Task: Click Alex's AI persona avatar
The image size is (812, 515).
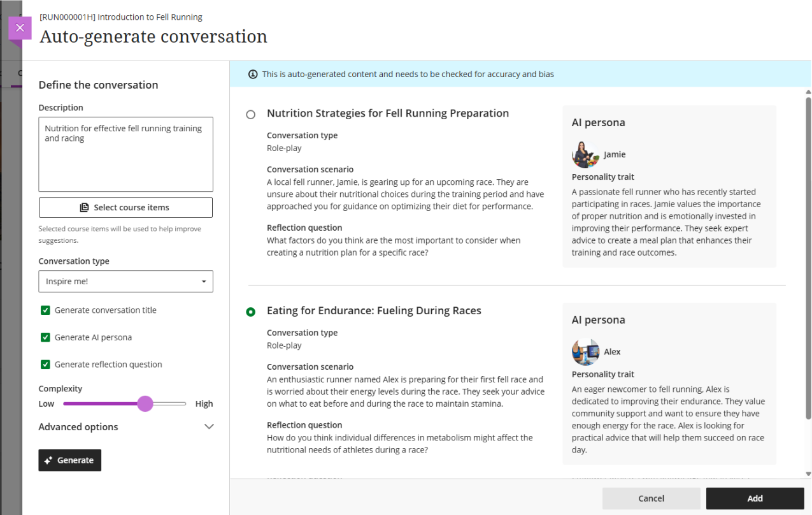Action: pyautogui.click(x=585, y=352)
